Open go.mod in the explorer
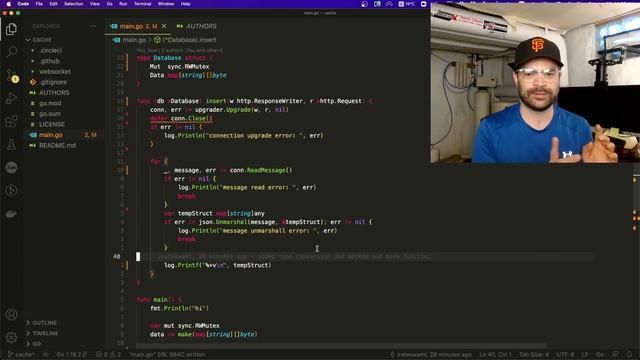The image size is (640, 360). [50, 103]
